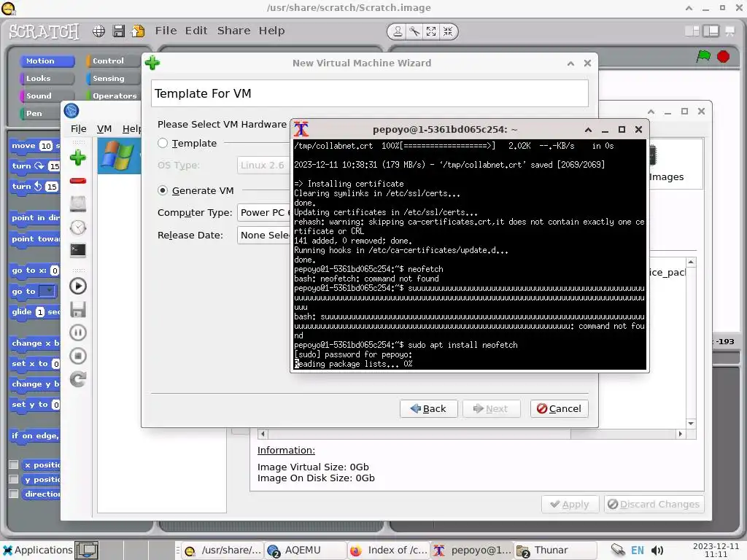
Task: Open the Computer Type dropdown
Action: coord(263,212)
